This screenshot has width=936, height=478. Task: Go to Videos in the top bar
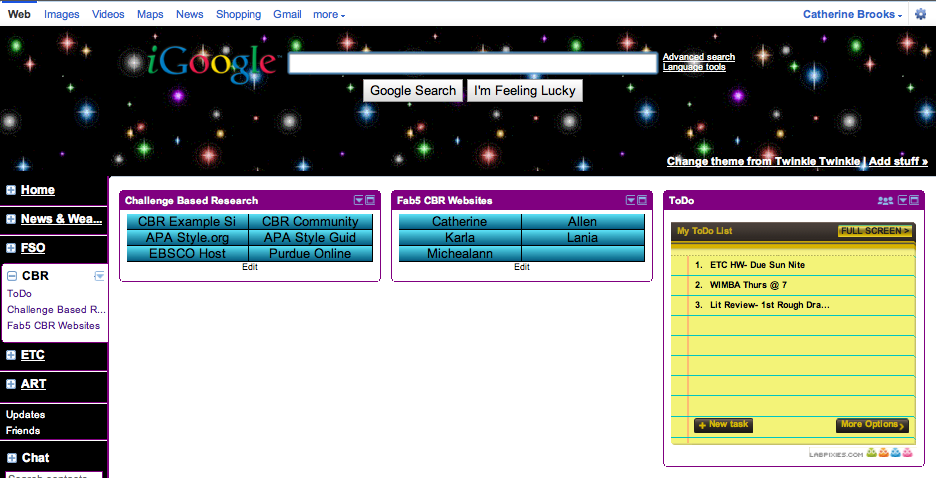pos(108,14)
